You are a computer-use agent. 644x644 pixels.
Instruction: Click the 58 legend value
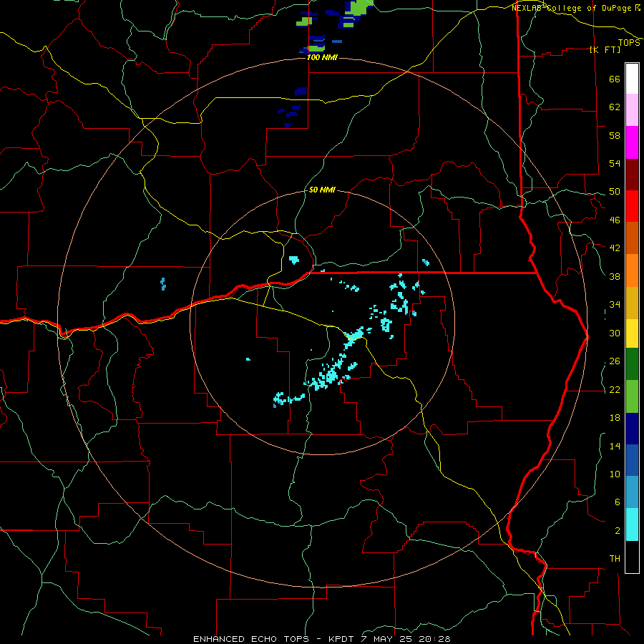615,135
